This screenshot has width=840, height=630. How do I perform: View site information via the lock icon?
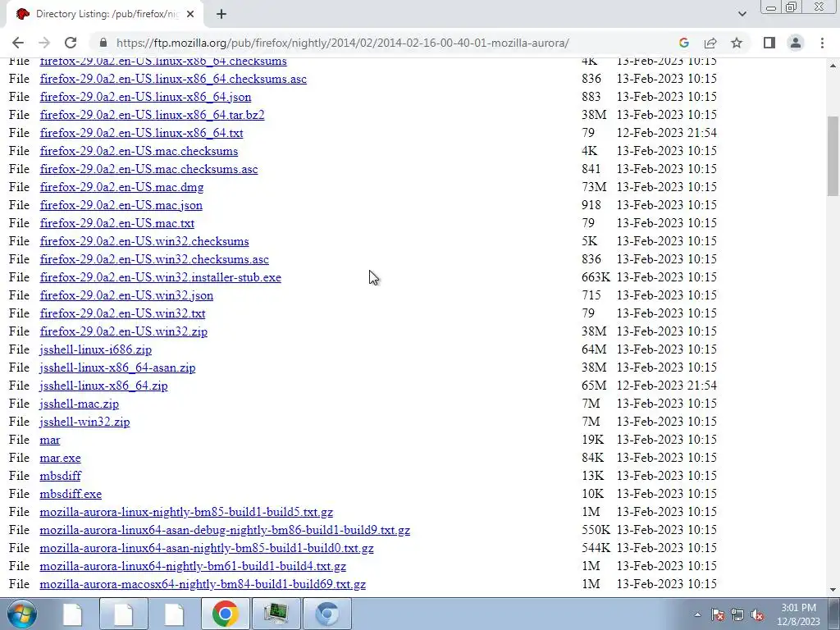(103, 43)
